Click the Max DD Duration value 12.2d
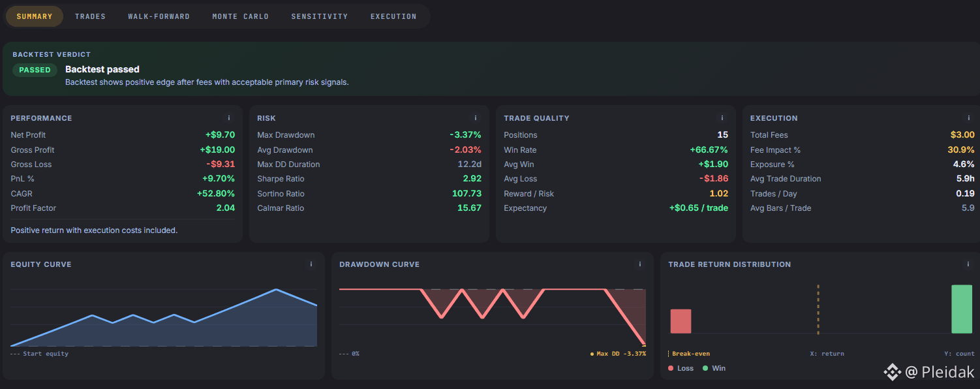 click(x=470, y=164)
